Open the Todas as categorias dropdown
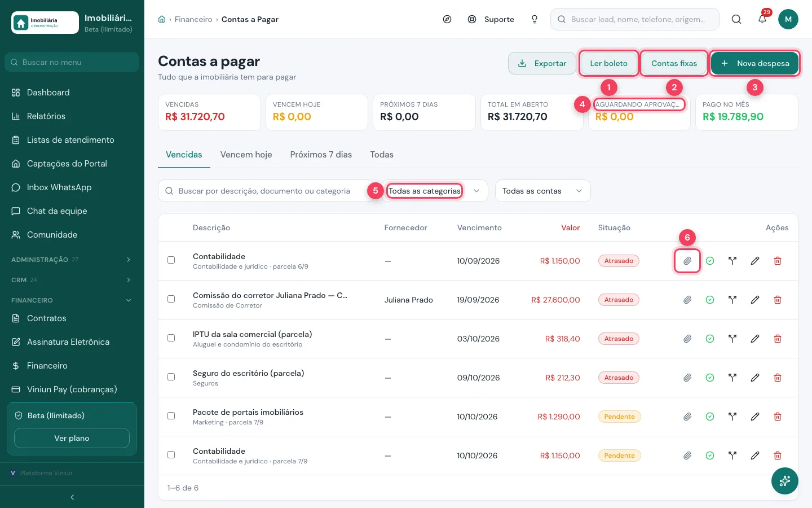This screenshot has width=812, height=508. (435, 191)
